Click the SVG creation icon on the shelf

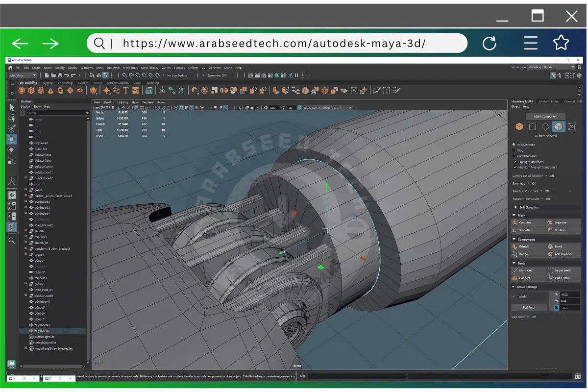point(136,90)
